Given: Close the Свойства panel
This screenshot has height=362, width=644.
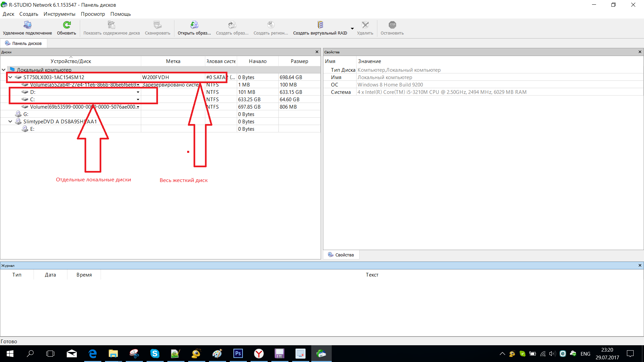Looking at the screenshot, I should 640,52.
